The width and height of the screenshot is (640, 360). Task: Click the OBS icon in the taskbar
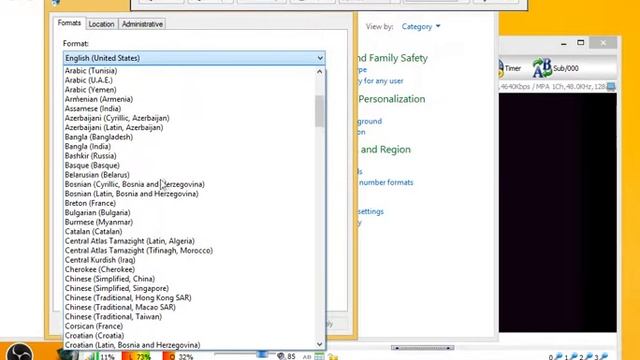[x=19, y=352]
